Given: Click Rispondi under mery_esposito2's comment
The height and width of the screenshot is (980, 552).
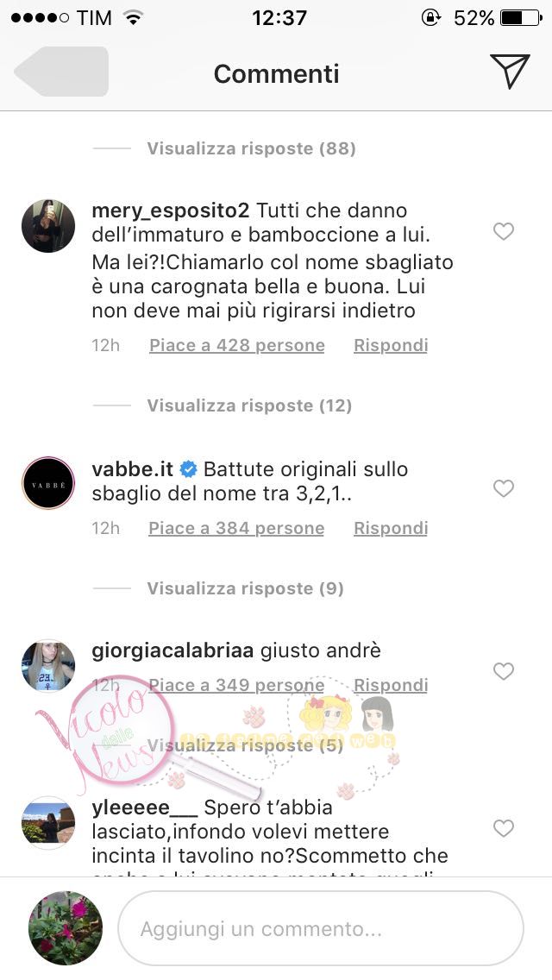Looking at the screenshot, I should [391, 346].
